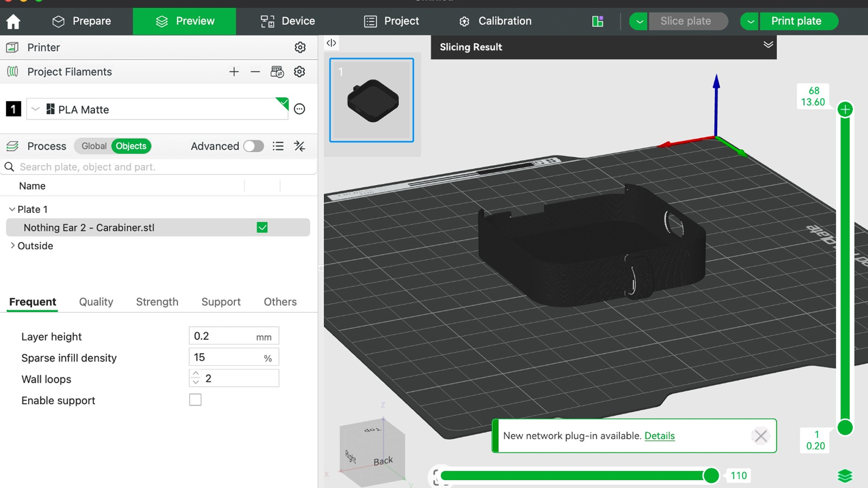Viewport: 868px width, 488px height.
Task: Switch to the Prepare tab
Action: pyautogui.click(x=81, y=21)
